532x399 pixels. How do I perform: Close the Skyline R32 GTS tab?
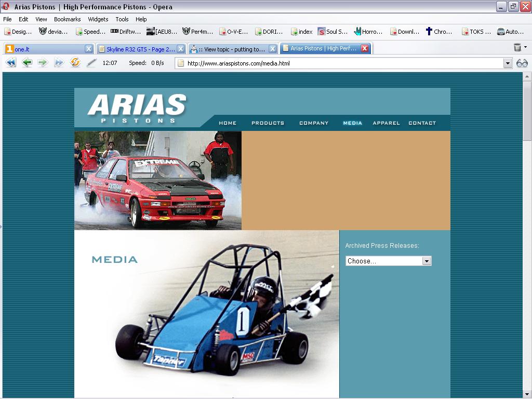[181, 49]
